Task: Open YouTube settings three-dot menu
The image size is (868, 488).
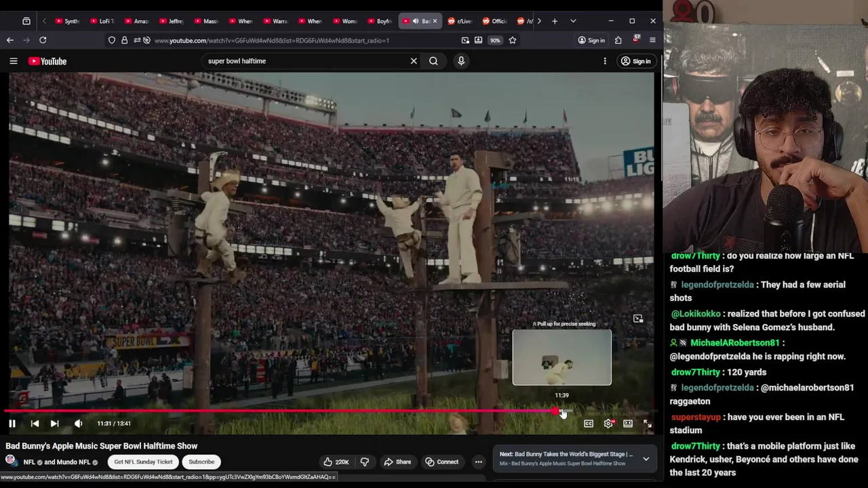Action: pyautogui.click(x=605, y=61)
